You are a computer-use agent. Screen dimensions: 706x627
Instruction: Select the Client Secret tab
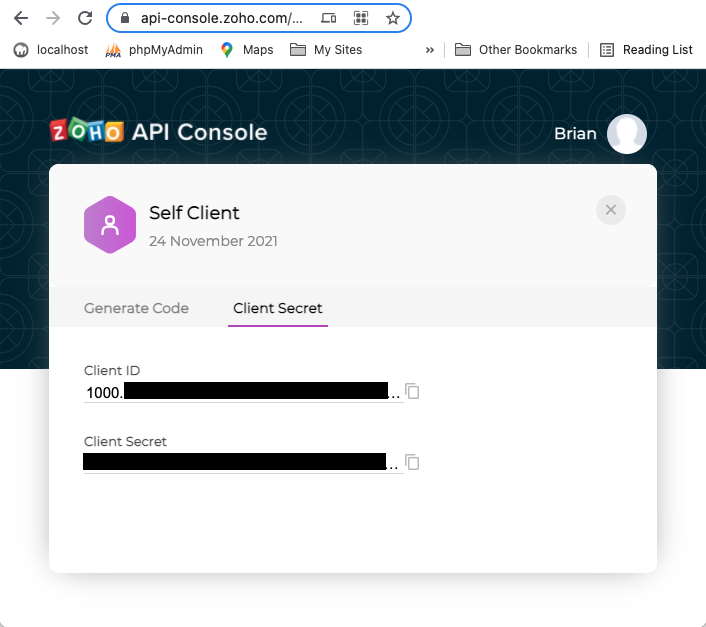coord(278,308)
